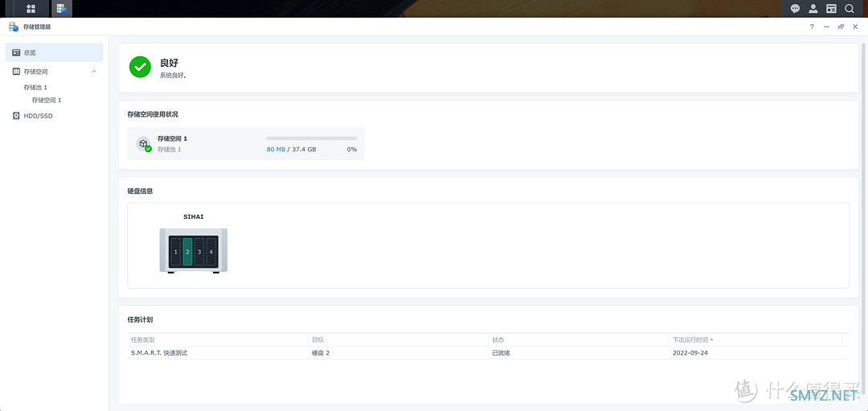Click the 80 MB used value
The image size is (868, 411).
tap(276, 150)
